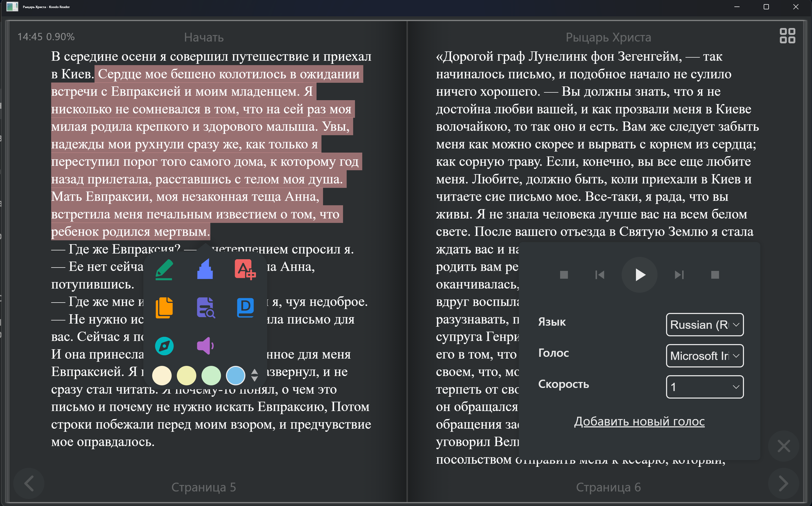The height and width of the screenshot is (506, 812).
Task: Expand the Язык language dropdown
Action: (x=705, y=325)
